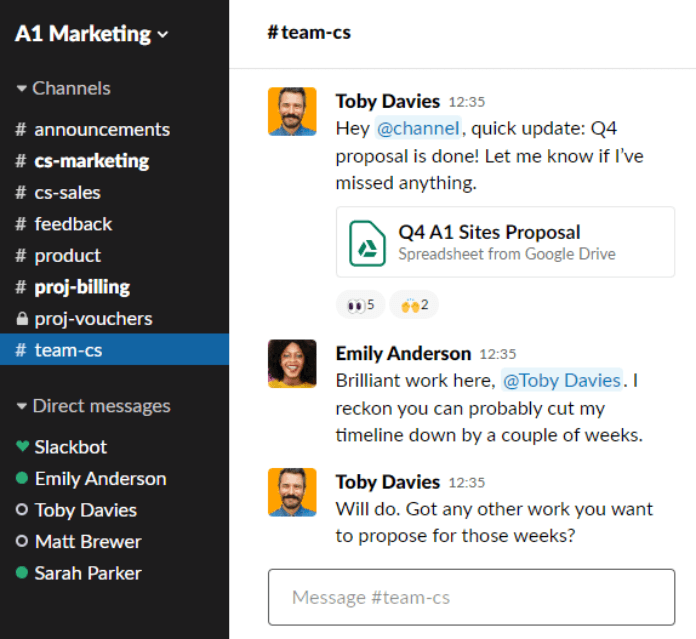Image resolution: width=696 pixels, height=639 pixels.
Task: Click Toby Davies' avatar on first message
Action: [292, 111]
